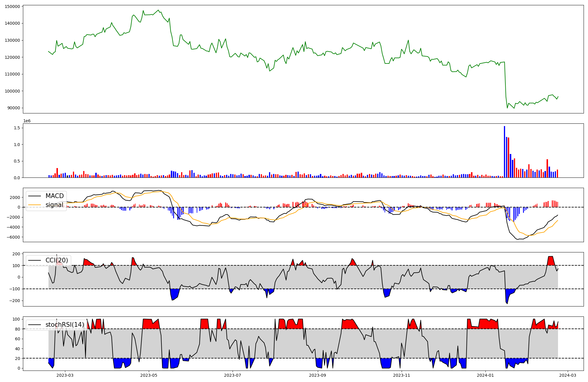Click the -6000 tick on MACD axis
This screenshot has height=382, width=588.
click(13, 237)
